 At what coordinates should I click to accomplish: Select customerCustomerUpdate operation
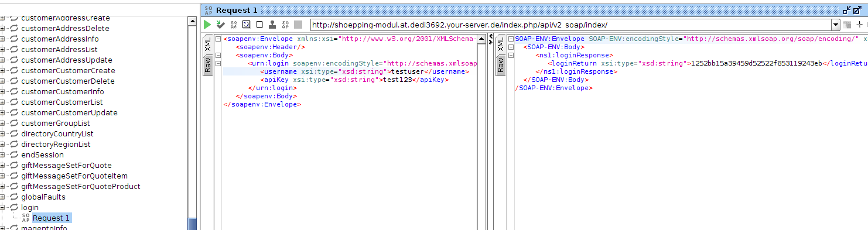click(x=69, y=113)
